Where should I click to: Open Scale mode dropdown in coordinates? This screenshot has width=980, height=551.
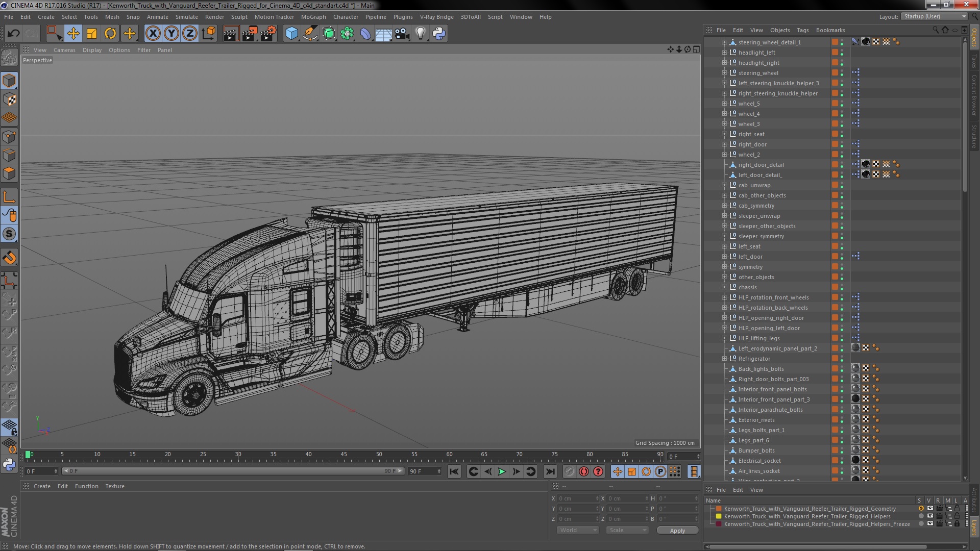click(627, 531)
